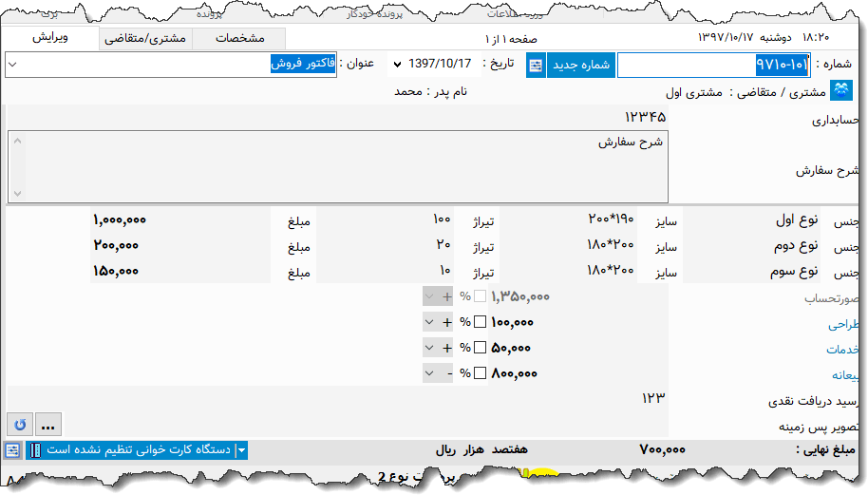The image size is (868, 495).
Task: Expand the عنوان (title) combo box arrow
Action: tap(12, 66)
